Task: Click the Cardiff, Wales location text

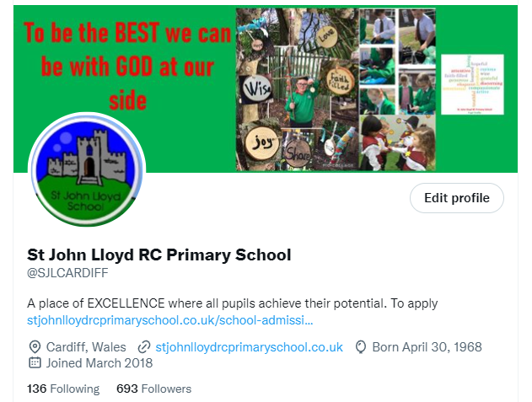Action: coord(86,347)
